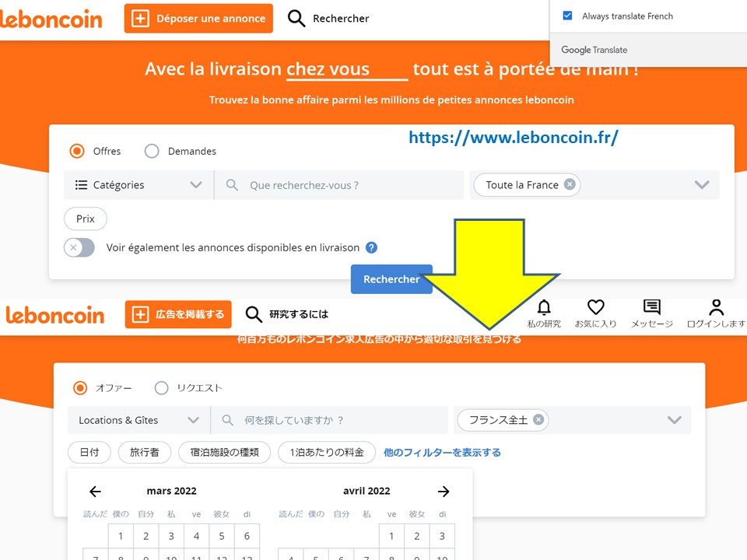Open the Prix filter
This screenshot has height=560, width=747.
86,219
